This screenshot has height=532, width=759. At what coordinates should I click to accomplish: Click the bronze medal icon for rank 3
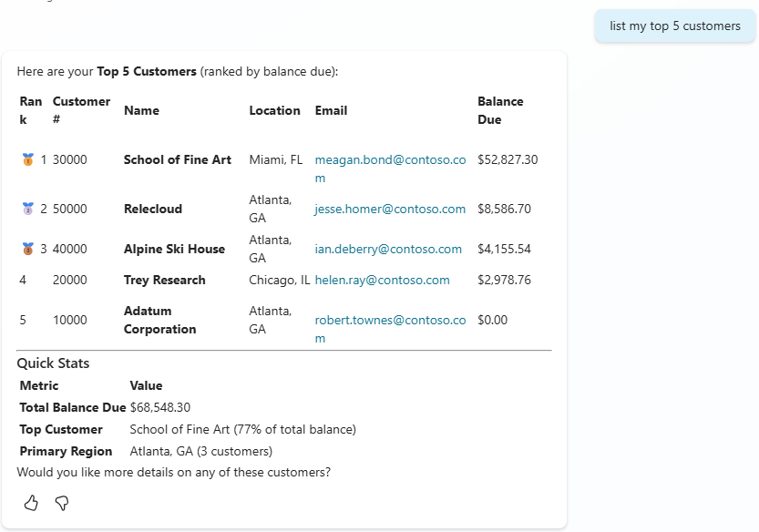[x=27, y=250]
